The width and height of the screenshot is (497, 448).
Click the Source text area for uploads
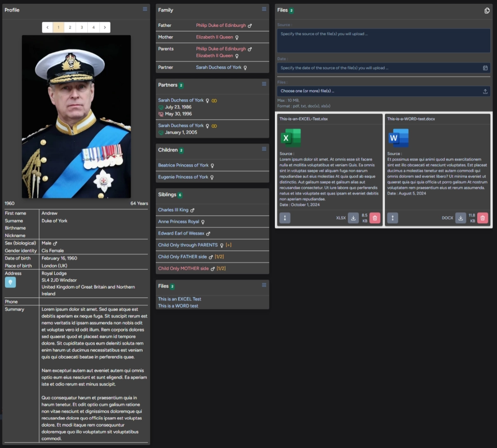coord(383,40)
